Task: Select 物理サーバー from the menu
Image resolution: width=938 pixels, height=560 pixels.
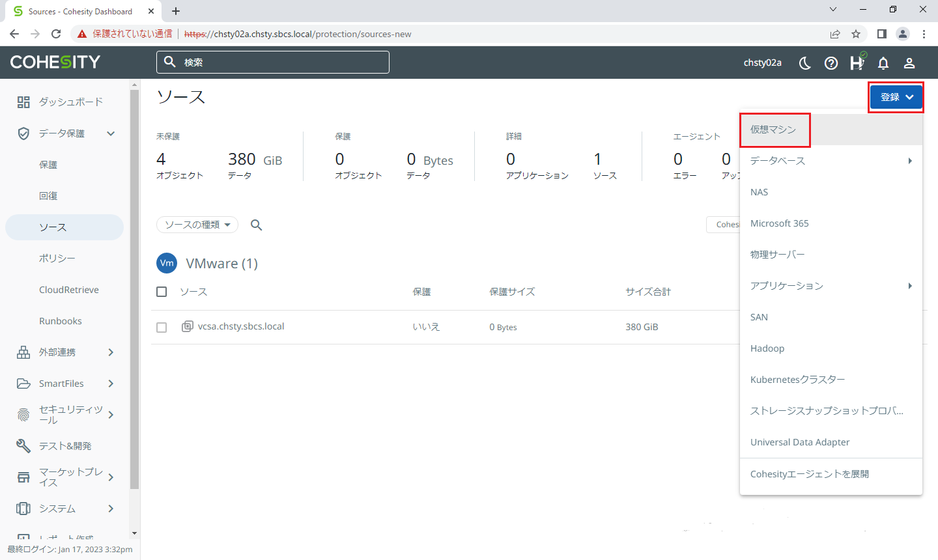Action: coord(831,255)
